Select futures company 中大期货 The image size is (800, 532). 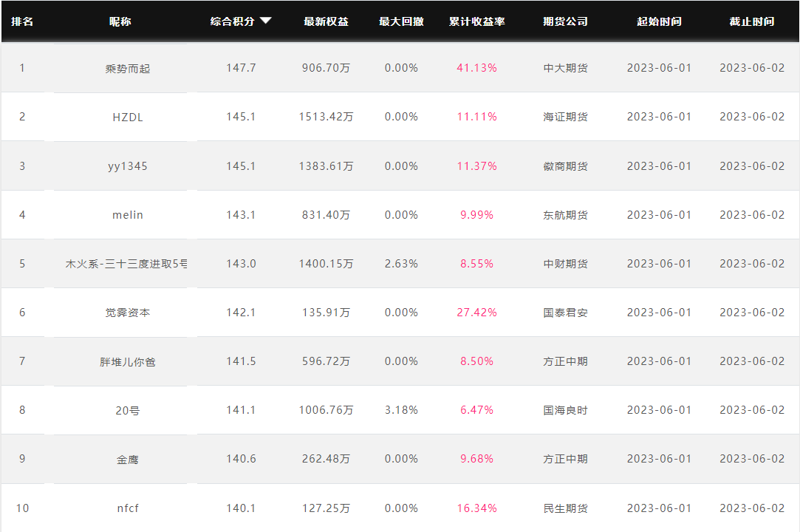[x=565, y=68]
